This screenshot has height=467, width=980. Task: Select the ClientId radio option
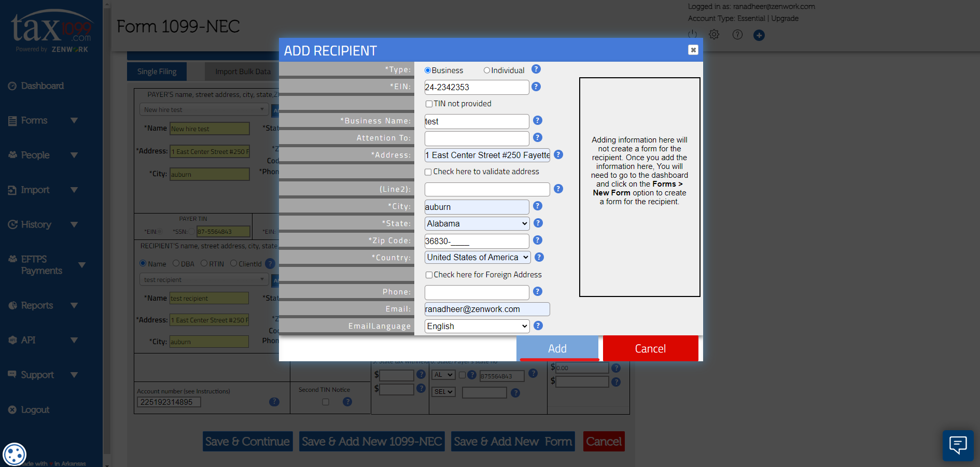[233, 263]
